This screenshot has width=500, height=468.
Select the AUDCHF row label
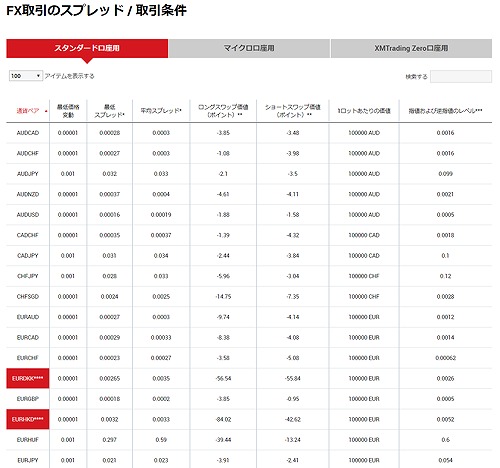[x=28, y=153]
